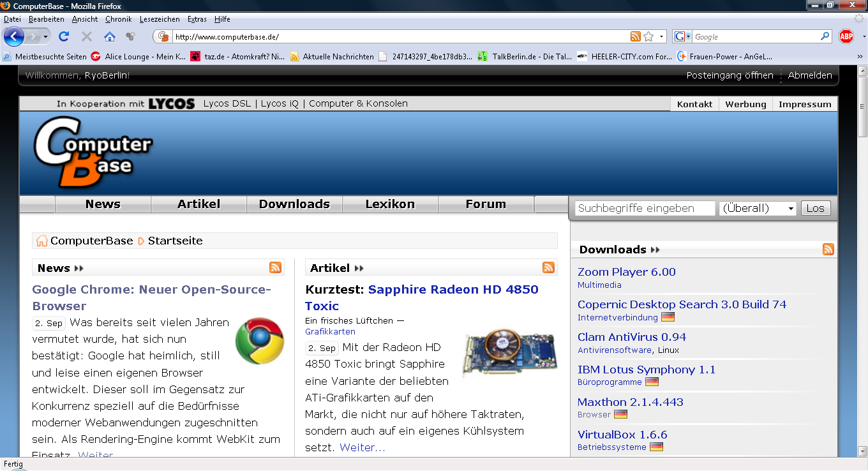Click into the Google search field
Viewport: 868px width, 471px height.
pyautogui.click(x=756, y=36)
